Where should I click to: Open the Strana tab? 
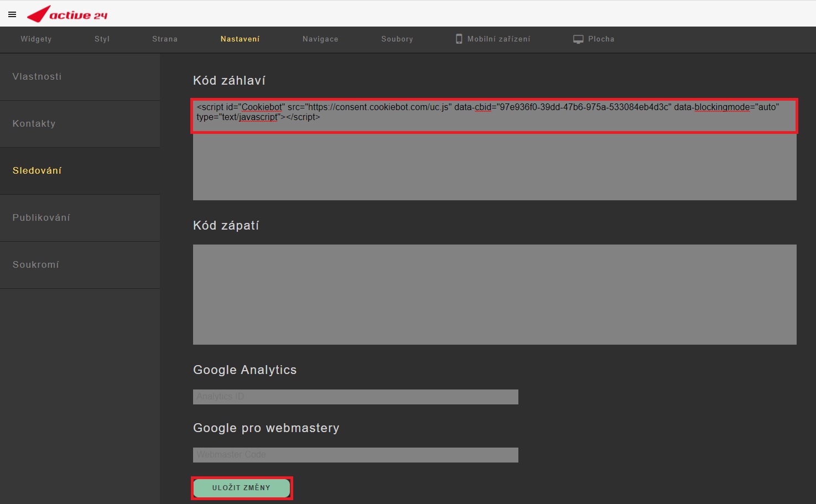tap(165, 39)
